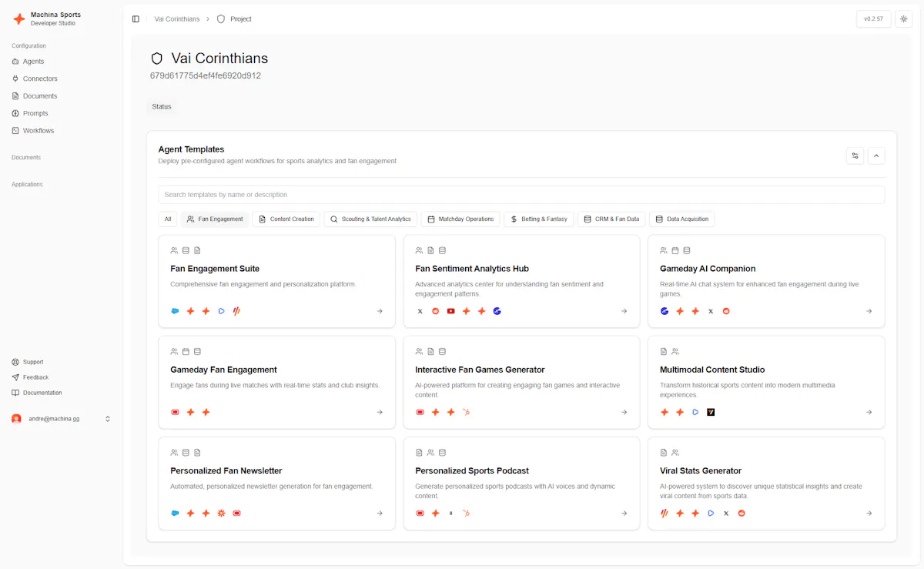Navigate to Prompts
924x569 pixels.
[x=30, y=113]
